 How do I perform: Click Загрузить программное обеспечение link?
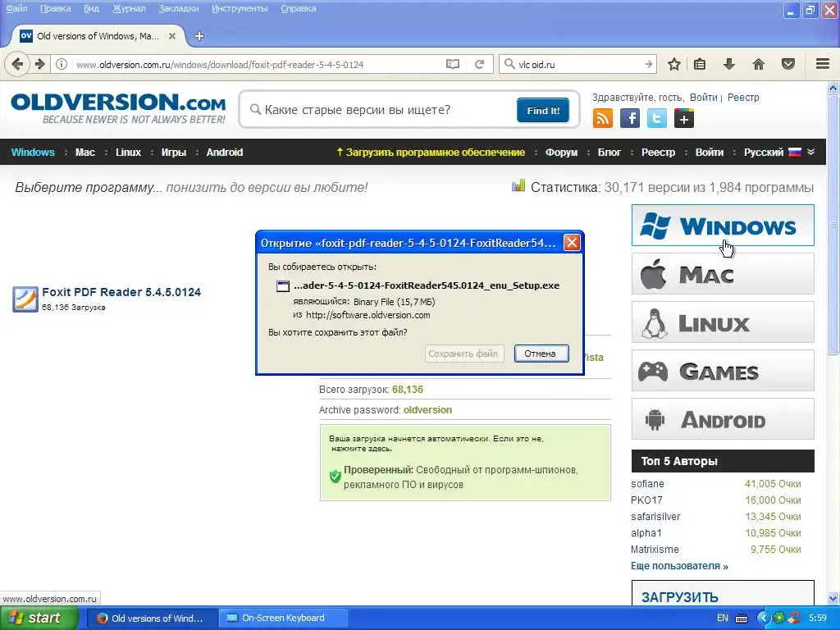coord(431,152)
